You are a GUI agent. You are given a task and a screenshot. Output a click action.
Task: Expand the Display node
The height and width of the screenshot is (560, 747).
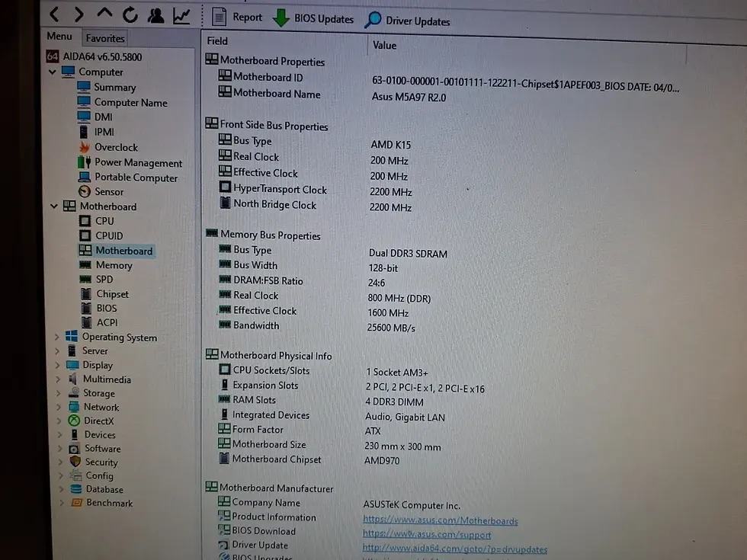tap(58, 365)
